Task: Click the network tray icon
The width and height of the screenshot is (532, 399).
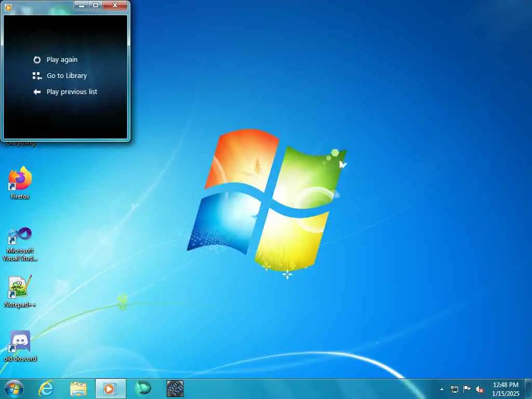Action: [454, 389]
